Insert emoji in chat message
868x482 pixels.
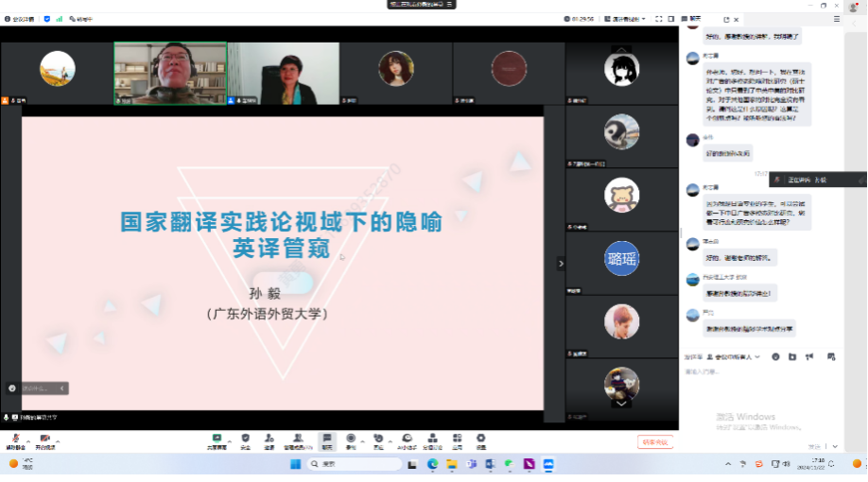(x=775, y=357)
